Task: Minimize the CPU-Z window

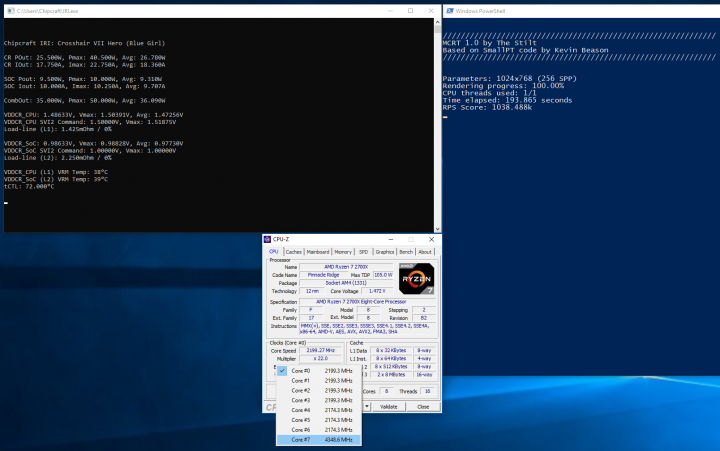Action: pyautogui.click(x=391, y=239)
